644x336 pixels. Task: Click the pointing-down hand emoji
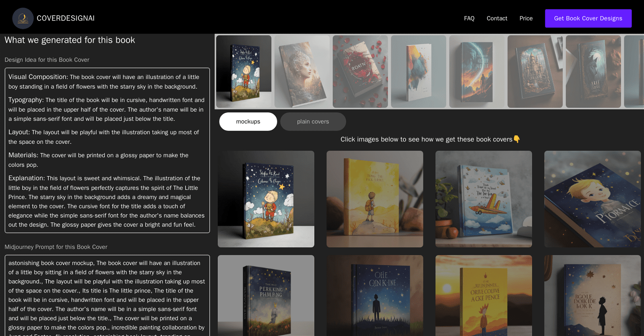tap(517, 139)
